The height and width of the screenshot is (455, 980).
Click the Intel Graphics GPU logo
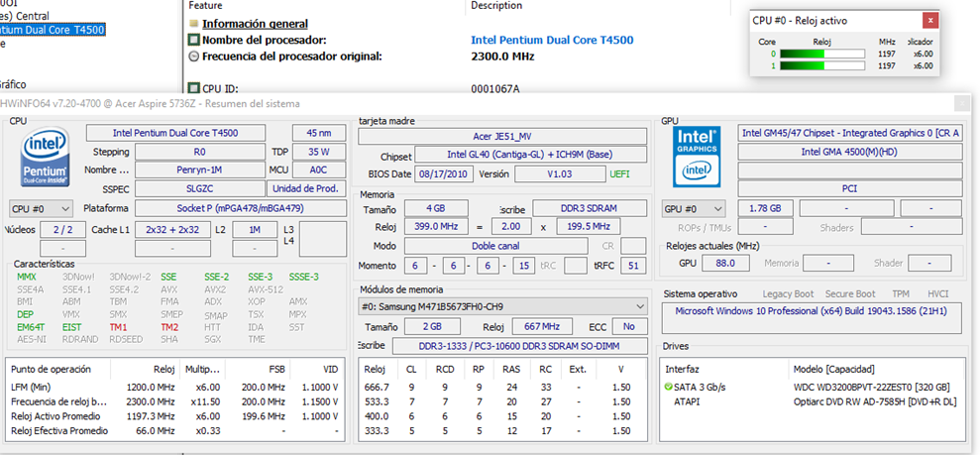[698, 157]
